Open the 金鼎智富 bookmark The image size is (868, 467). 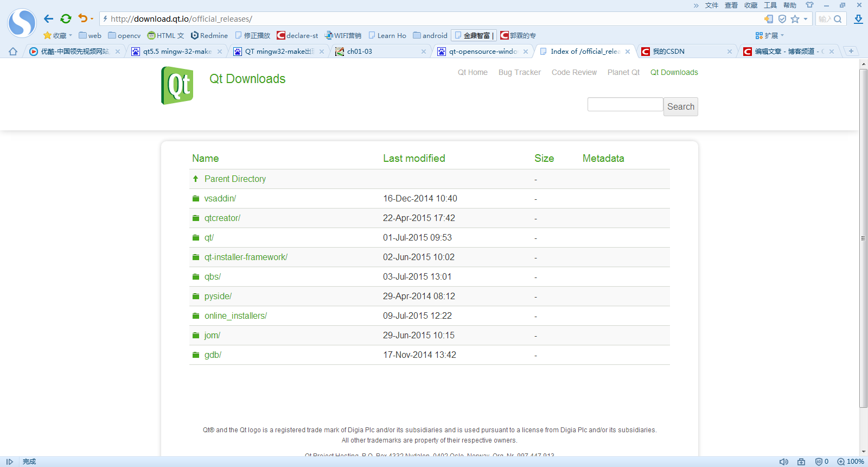[x=474, y=35]
